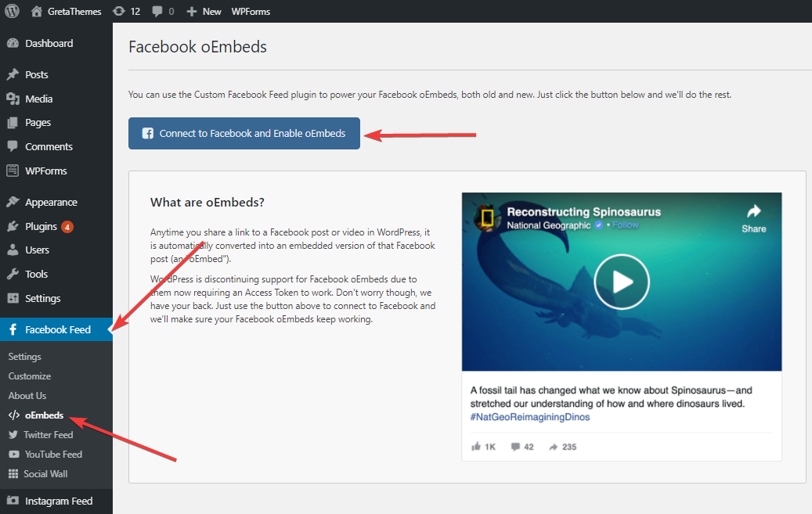Play the Reconstructing Spinosaurus video

click(621, 282)
